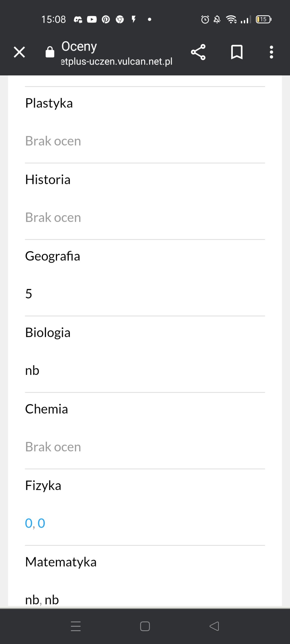The height and width of the screenshot is (644, 290).
Task: Tap the nb, nb grades under Matematyka
Action: coord(42,600)
